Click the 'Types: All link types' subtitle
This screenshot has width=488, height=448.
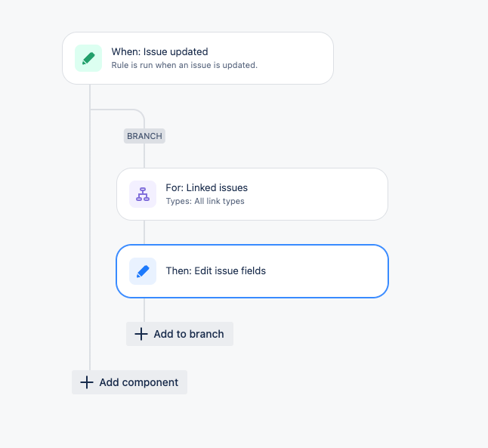[x=205, y=202]
